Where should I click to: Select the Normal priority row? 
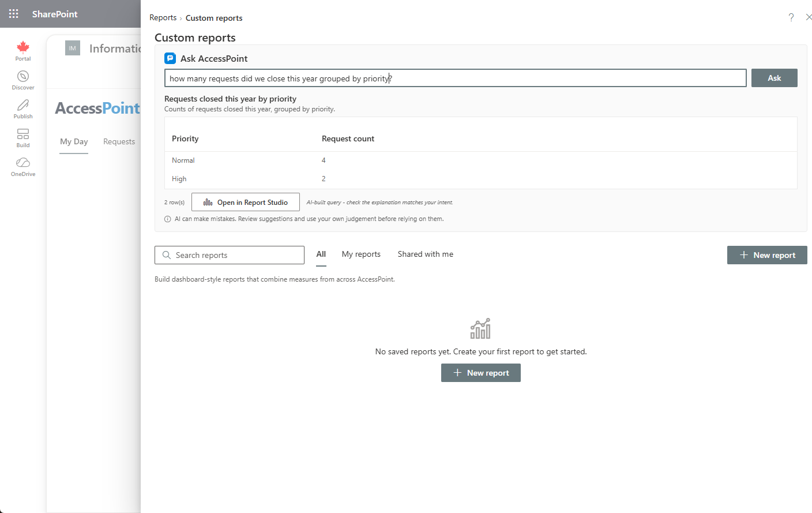[x=481, y=160]
